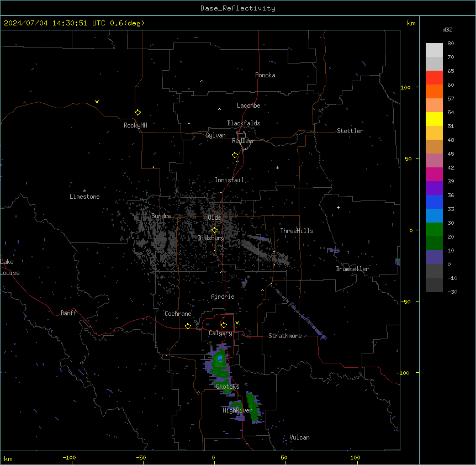Click the Sylvan label
This screenshot has height=465, width=476.
pyautogui.click(x=215, y=135)
